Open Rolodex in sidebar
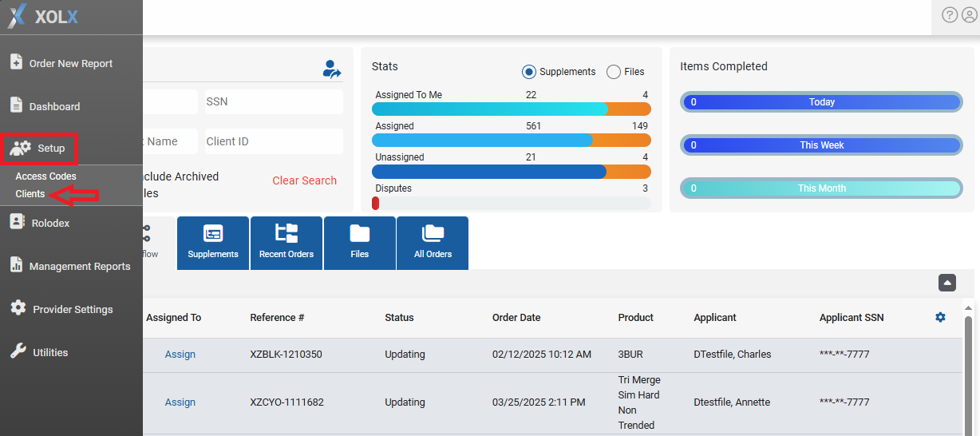 tap(50, 224)
